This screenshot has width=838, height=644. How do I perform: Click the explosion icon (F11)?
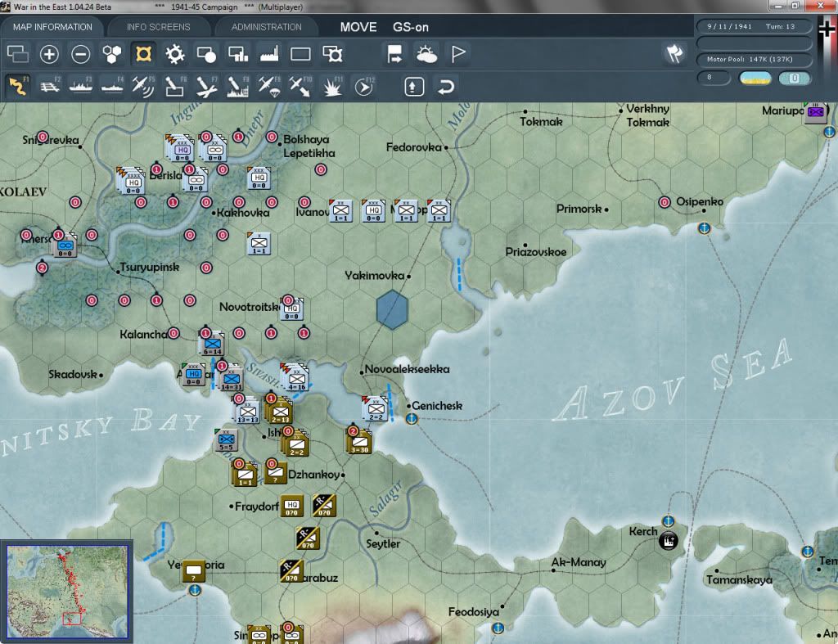click(x=332, y=86)
